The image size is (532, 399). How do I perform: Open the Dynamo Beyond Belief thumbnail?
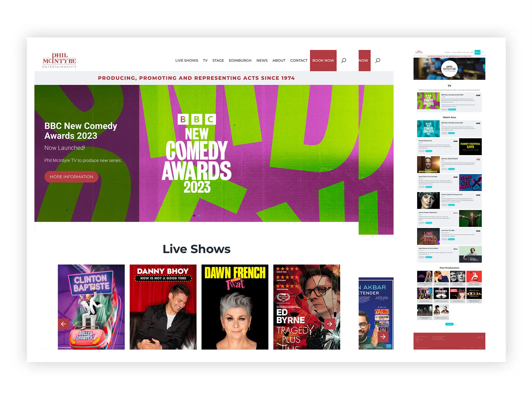(x=428, y=165)
